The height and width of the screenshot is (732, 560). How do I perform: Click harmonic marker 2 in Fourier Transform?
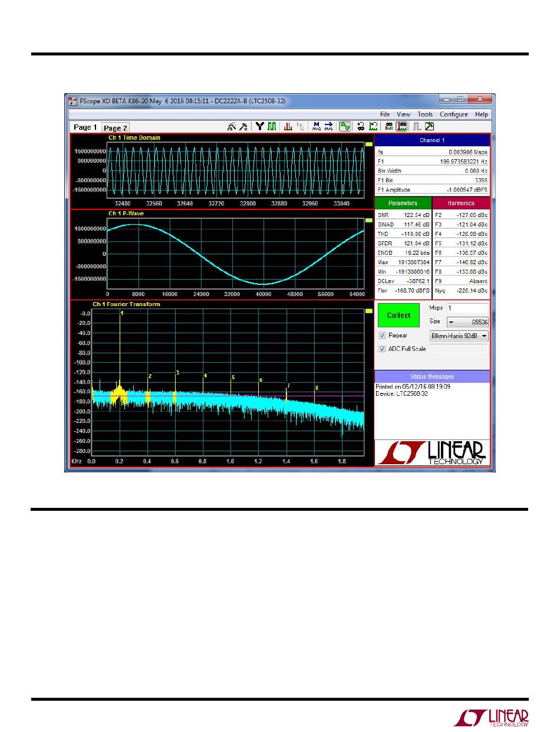click(150, 376)
